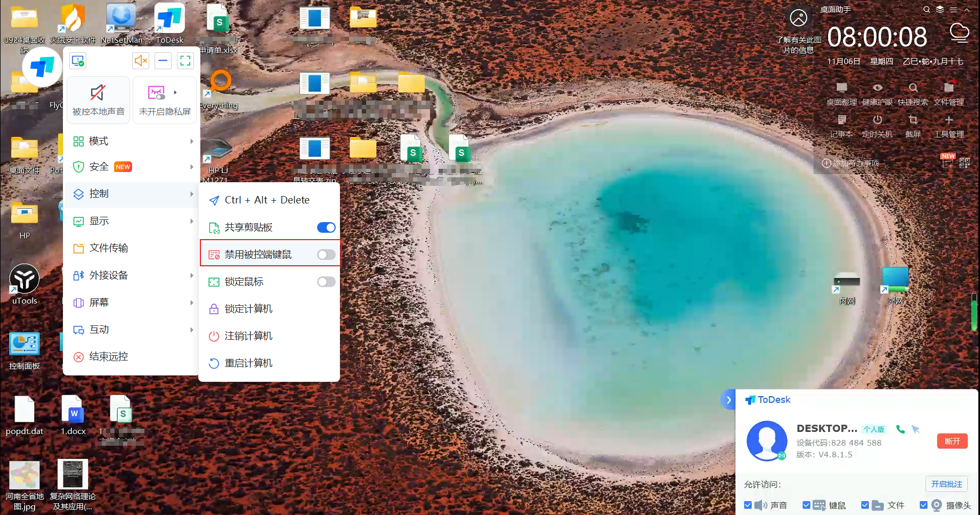The height and width of the screenshot is (515, 980).
Task: Uncheck 声音 access checkbox
Action: pyautogui.click(x=748, y=505)
